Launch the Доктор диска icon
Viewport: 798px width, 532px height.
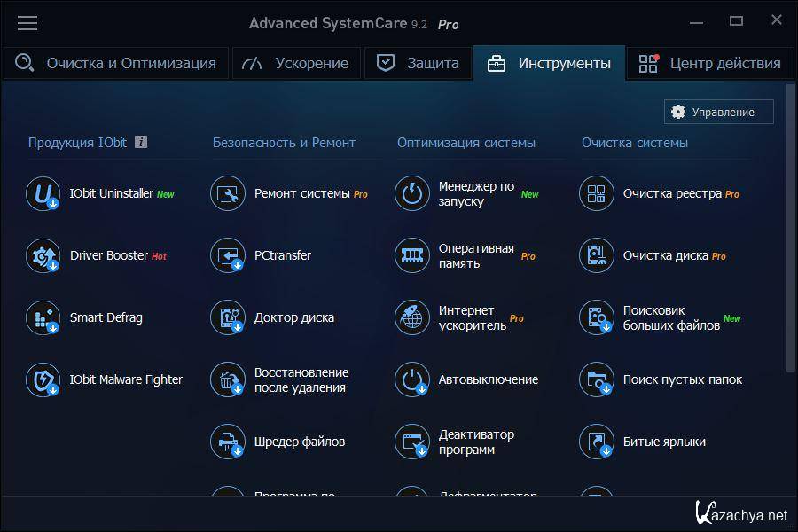click(x=227, y=317)
